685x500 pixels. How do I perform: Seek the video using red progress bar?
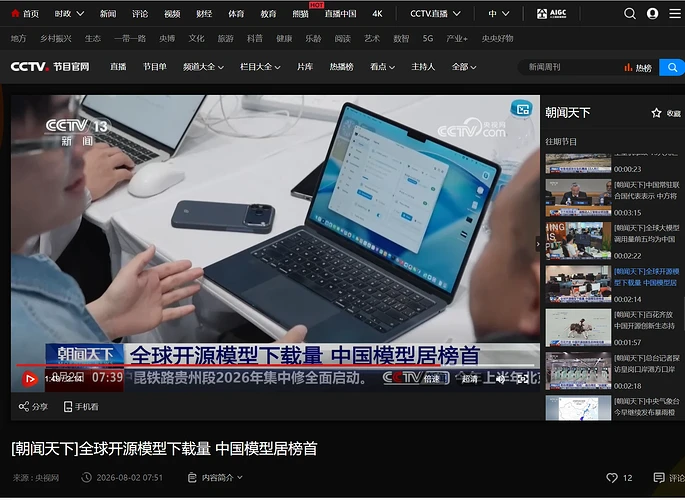[275, 365]
